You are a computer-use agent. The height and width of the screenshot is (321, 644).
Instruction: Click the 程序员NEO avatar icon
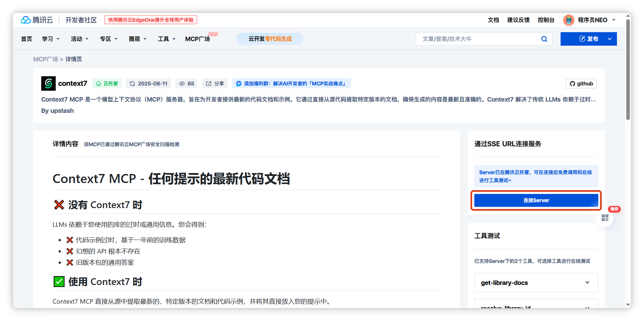(x=569, y=20)
